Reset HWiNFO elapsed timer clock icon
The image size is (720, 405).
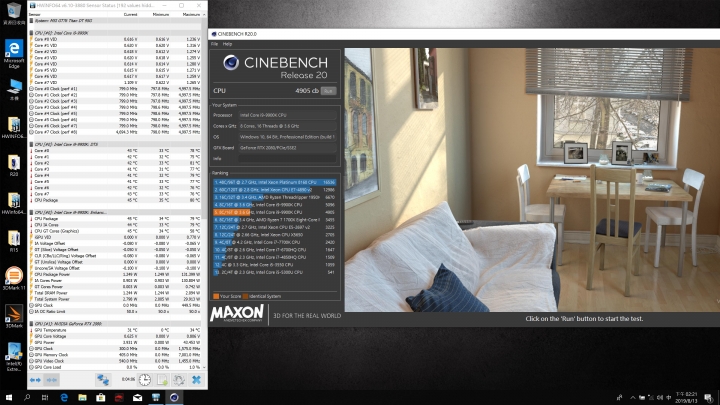pyautogui.click(x=145, y=380)
